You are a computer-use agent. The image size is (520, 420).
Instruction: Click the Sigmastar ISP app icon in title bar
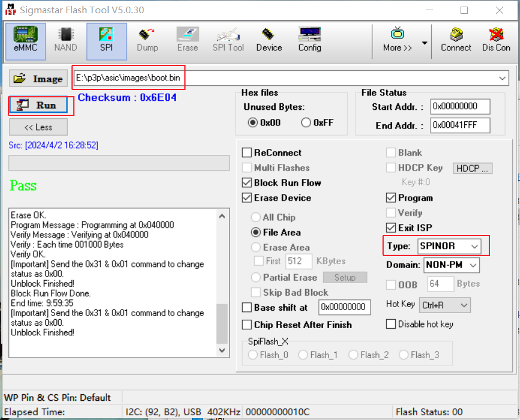click(11, 10)
